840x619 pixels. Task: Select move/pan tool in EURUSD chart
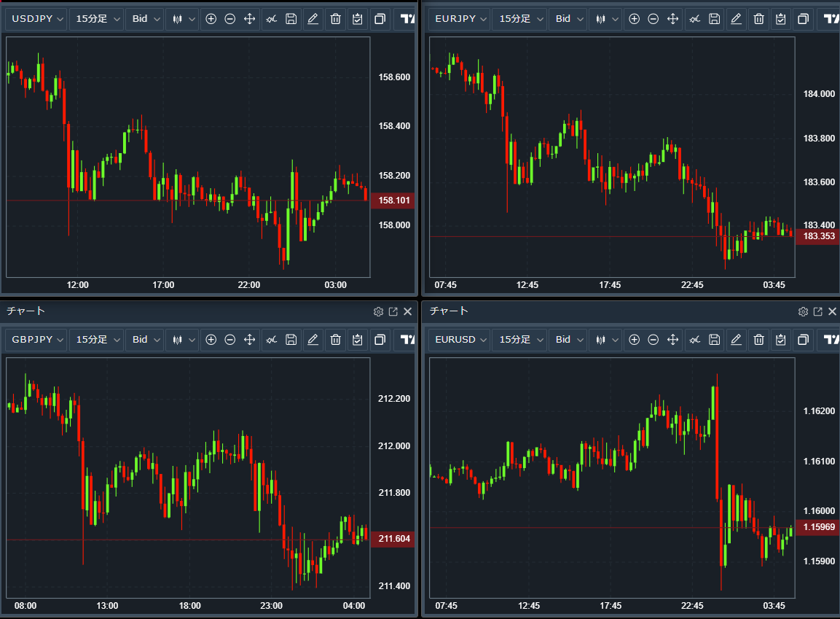pos(673,340)
